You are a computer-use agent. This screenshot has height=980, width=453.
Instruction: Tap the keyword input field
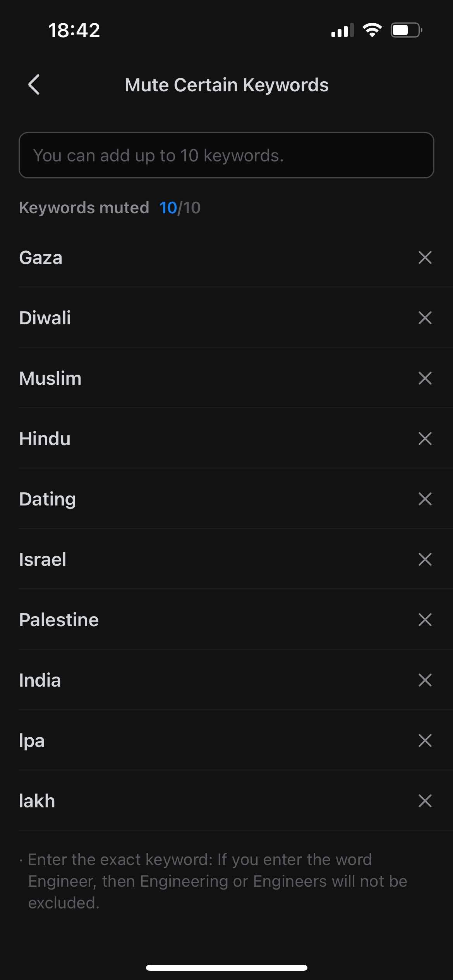click(226, 155)
